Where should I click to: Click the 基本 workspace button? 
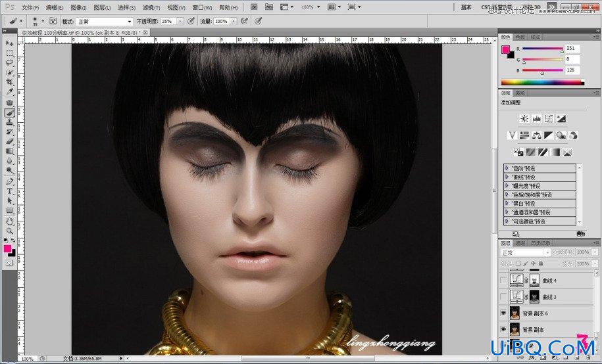466,7
